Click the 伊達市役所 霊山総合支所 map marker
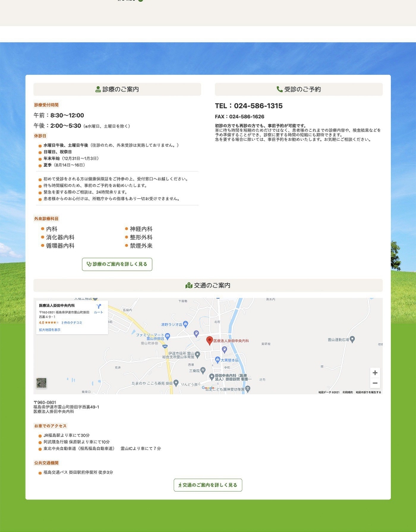The height and width of the screenshot is (532, 416). (x=198, y=355)
